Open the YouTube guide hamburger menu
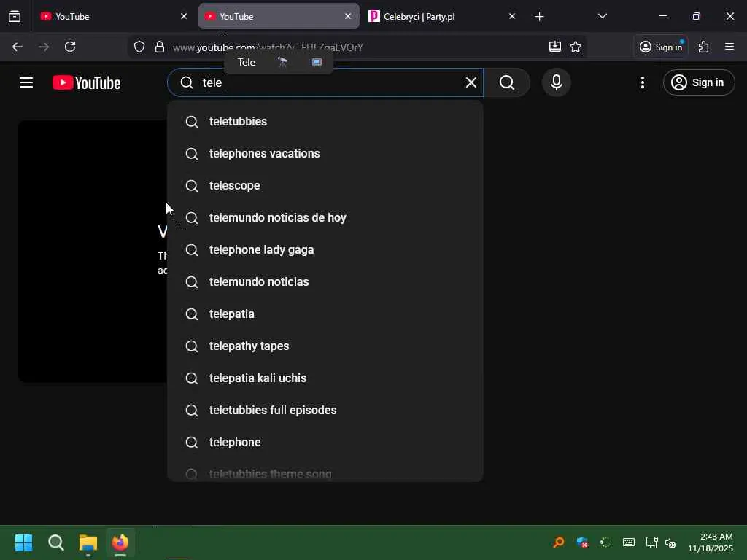Screen dimensions: 747x560 click(x=26, y=82)
